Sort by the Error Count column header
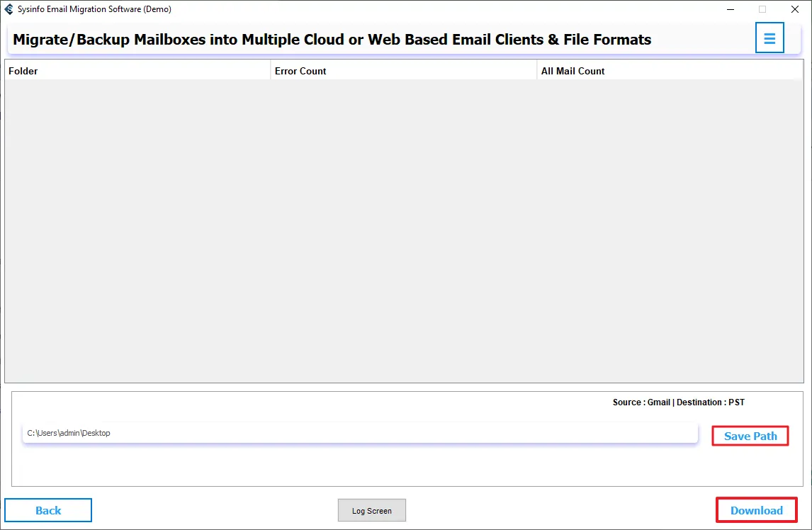 pyautogui.click(x=300, y=71)
